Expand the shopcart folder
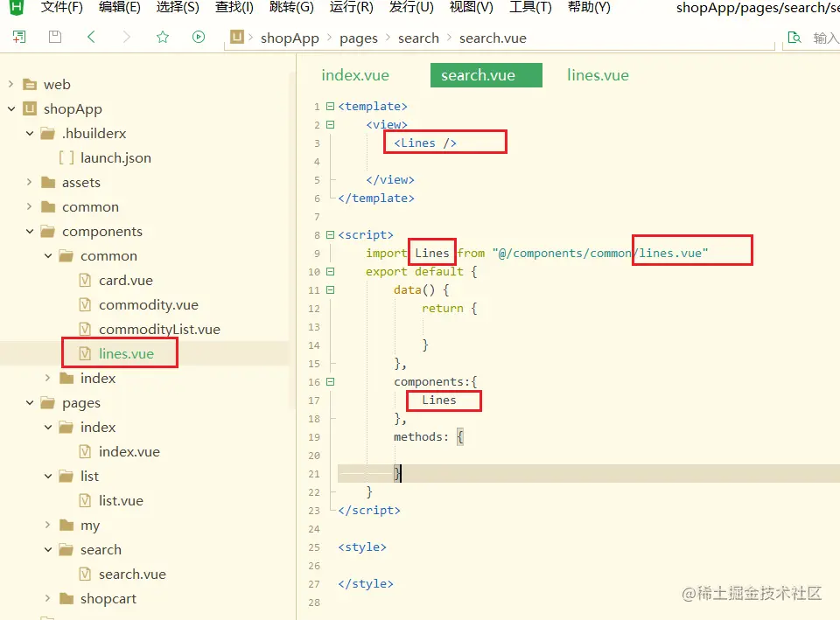The height and width of the screenshot is (620, 840). point(47,598)
